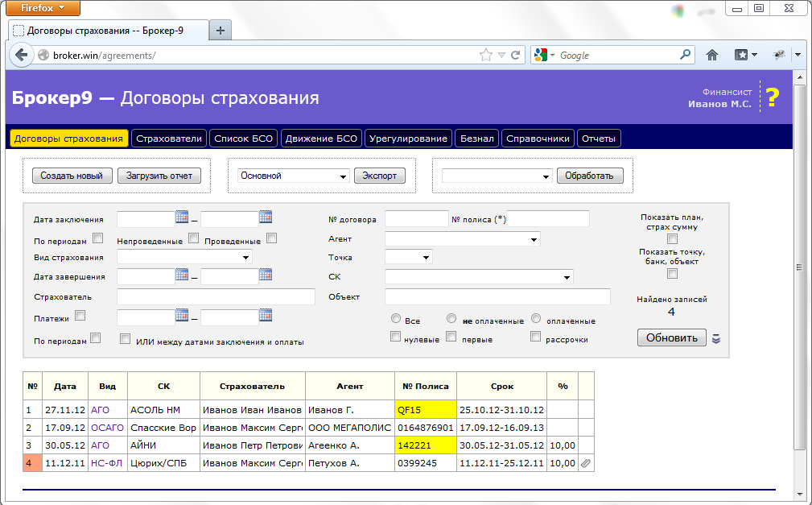The width and height of the screenshot is (812, 505).
Task: Toggle the first 'По периодам' checkbox
Action: pos(98,238)
